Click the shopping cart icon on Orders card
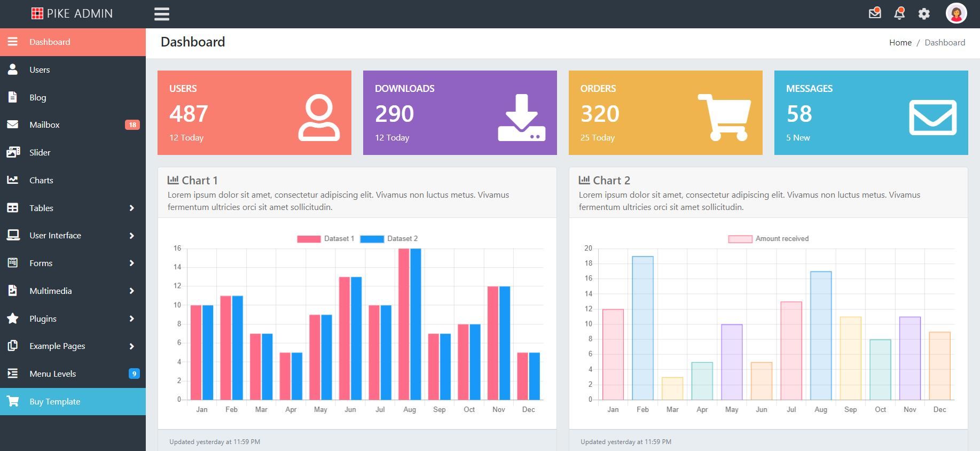The image size is (980, 451). pyautogui.click(x=724, y=118)
